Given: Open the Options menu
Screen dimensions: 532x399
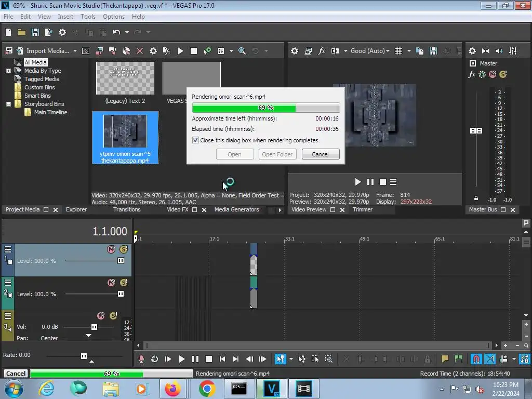Looking at the screenshot, I should point(114,17).
